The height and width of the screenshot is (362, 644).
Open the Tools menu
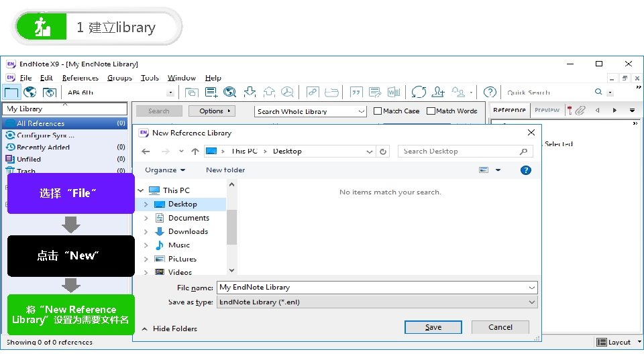pyautogui.click(x=150, y=78)
